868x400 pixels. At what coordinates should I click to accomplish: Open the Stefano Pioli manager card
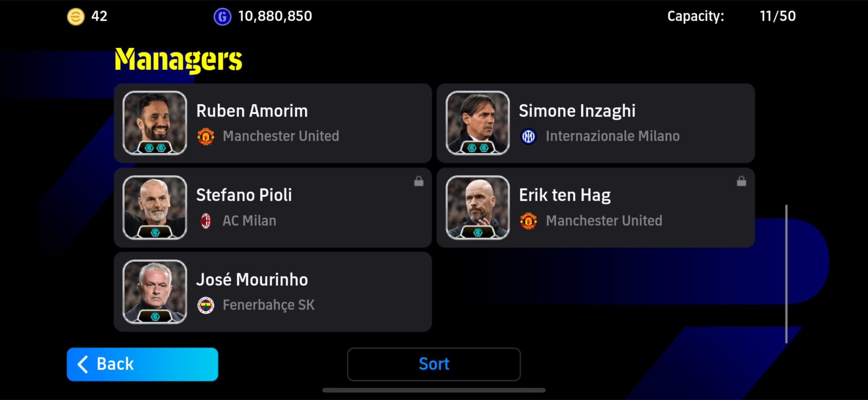(x=273, y=208)
